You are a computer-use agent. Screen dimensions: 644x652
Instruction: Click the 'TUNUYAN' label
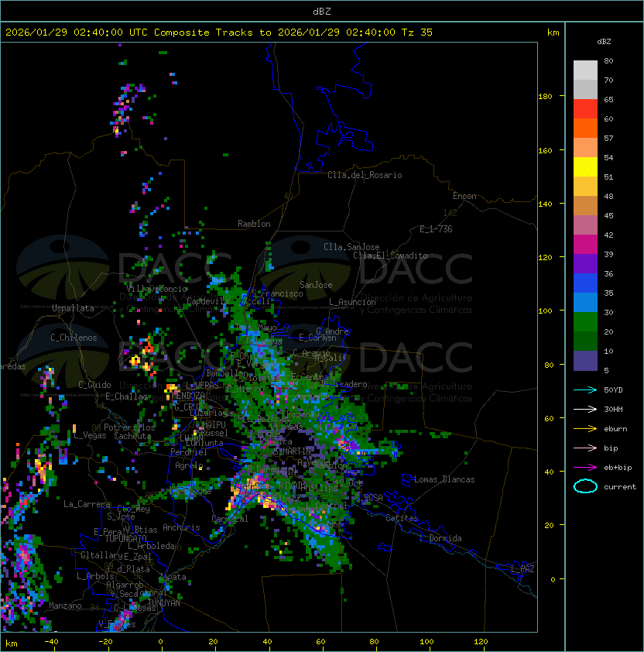[164, 603]
